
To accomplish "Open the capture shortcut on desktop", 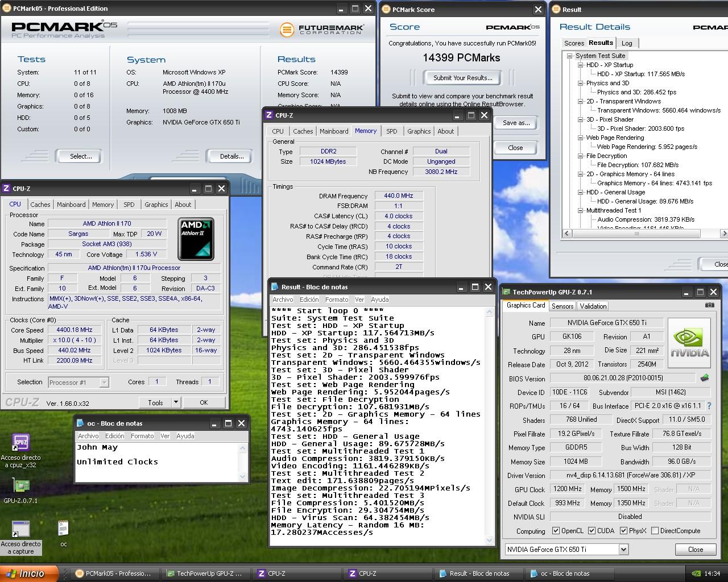I will (x=20, y=530).
